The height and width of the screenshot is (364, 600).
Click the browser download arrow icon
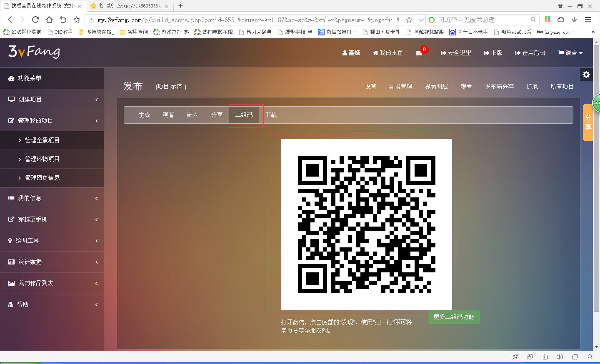(x=574, y=20)
